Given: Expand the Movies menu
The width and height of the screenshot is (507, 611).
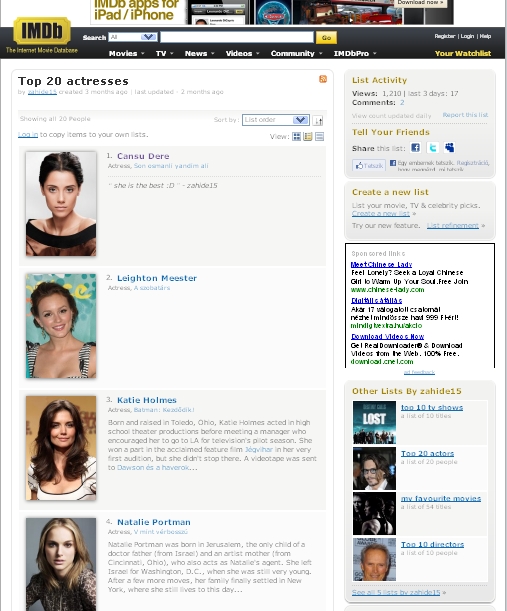Looking at the screenshot, I should pos(126,53).
